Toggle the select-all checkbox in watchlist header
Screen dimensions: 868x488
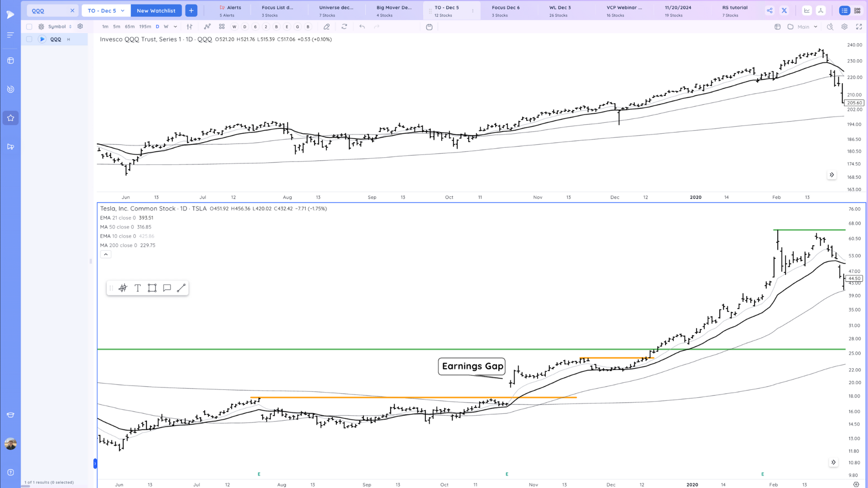pos(29,27)
